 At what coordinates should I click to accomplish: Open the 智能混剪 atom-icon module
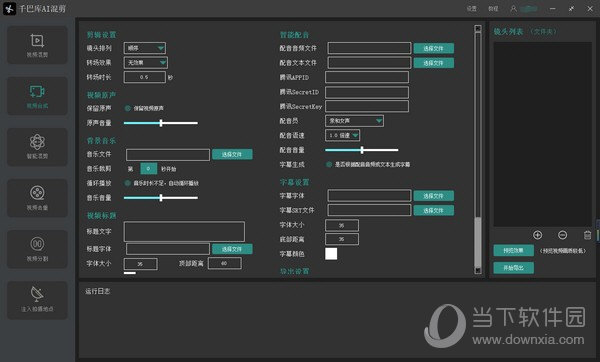click(x=37, y=147)
